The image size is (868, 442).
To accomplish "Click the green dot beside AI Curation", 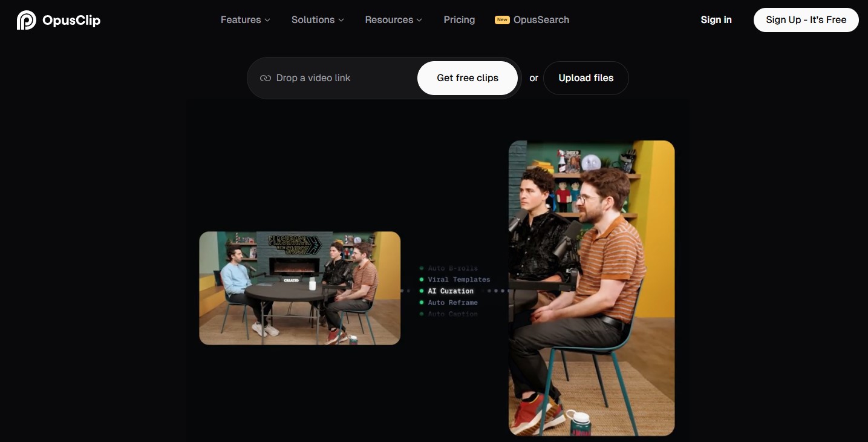I will [422, 291].
